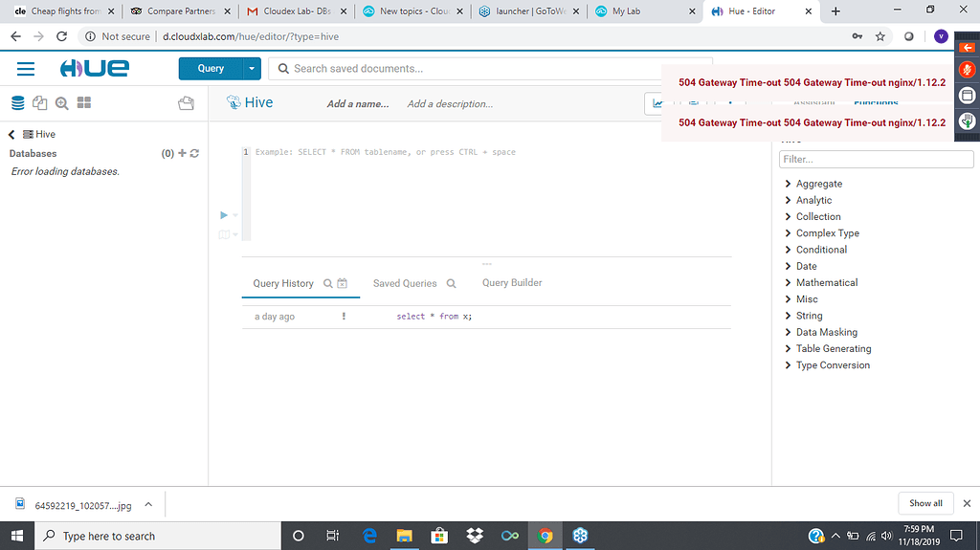Image resolution: width=980 pixels, height=550 pixels.
Task: Search within Saved Queries
Action: [452, 284]
